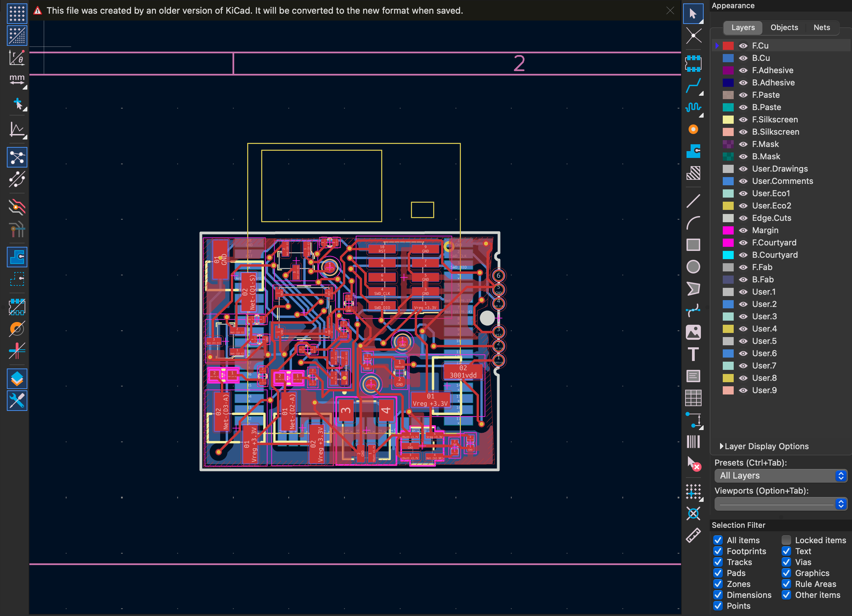Change Margin layer color swatch
This screenshot has height=616, width=852.
tap(728, 230)
